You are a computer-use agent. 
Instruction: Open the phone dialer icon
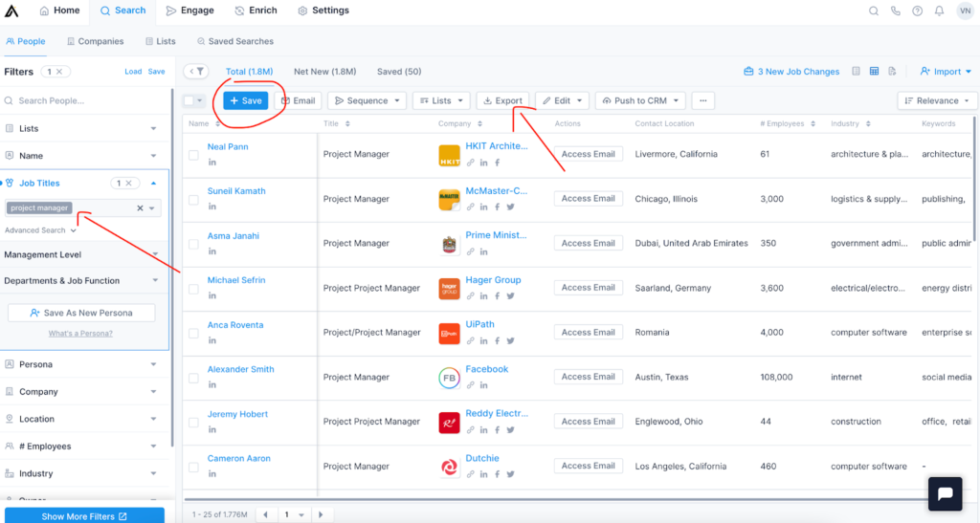(x=896, y=11)
